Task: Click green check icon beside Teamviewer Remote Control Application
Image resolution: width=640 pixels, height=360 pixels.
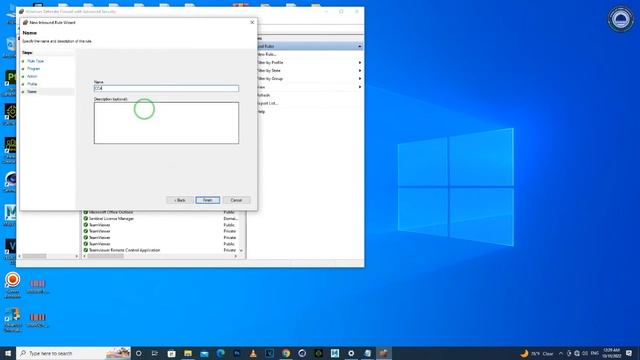Action: coord(86,250)
